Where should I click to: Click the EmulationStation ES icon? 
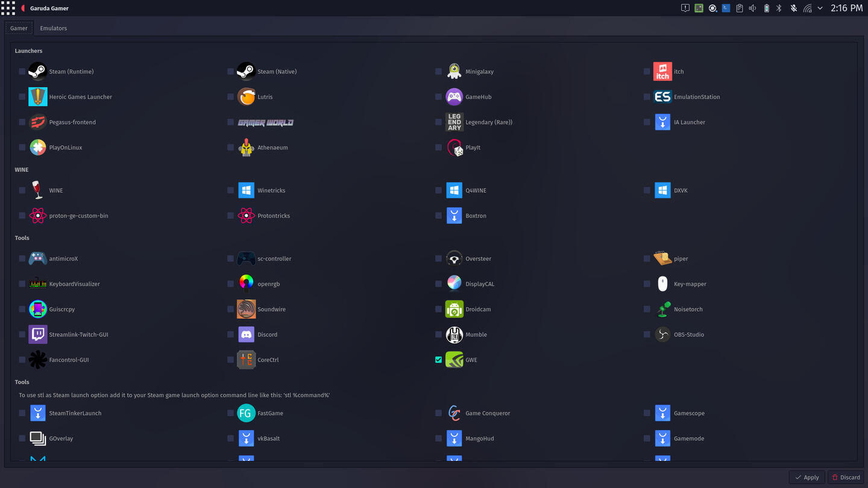pos(662,96)
